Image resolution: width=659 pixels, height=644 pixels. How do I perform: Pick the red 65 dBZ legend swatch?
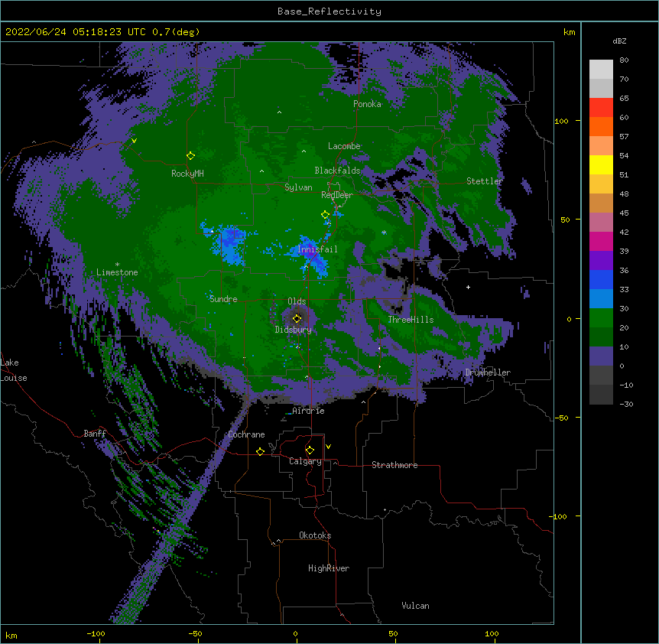(x=601, y=107)
